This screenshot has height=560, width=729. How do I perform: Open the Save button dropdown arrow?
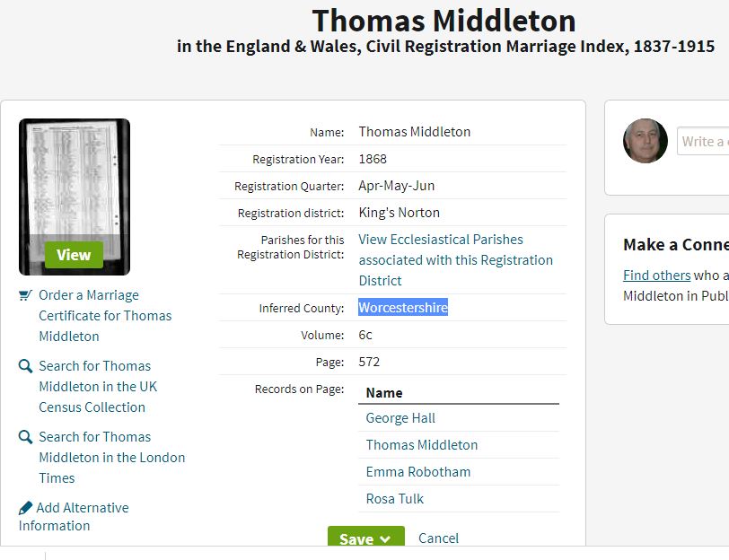point(385,539)
